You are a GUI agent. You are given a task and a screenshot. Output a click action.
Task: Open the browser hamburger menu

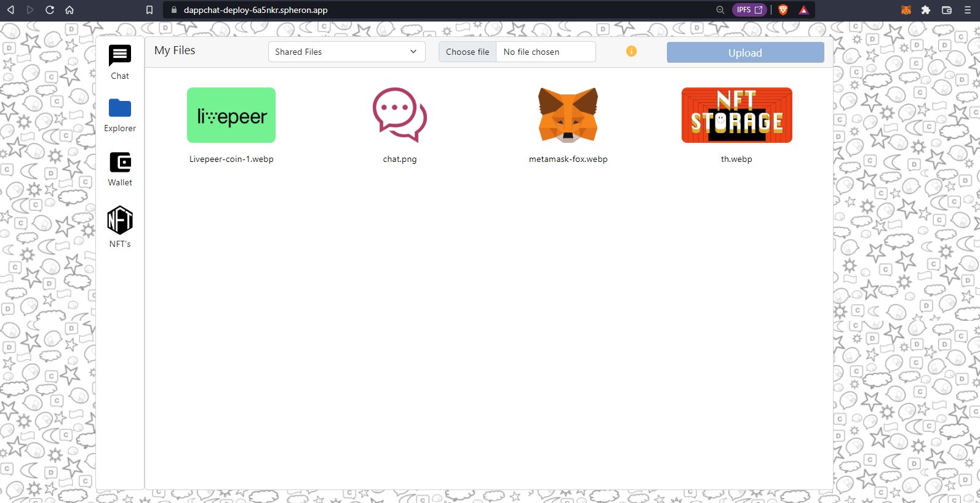(x=967, y=10)
